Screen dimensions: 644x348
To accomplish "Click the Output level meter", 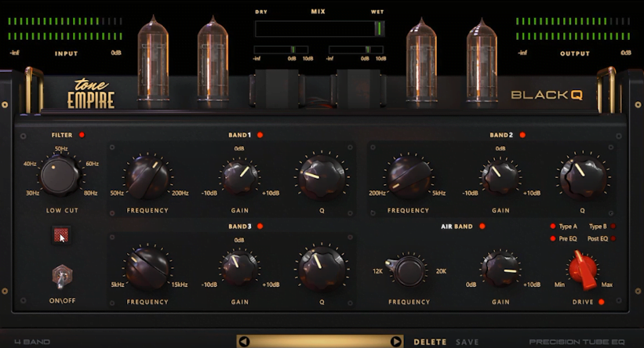I will pyautogui.click(x=573, y=29).
